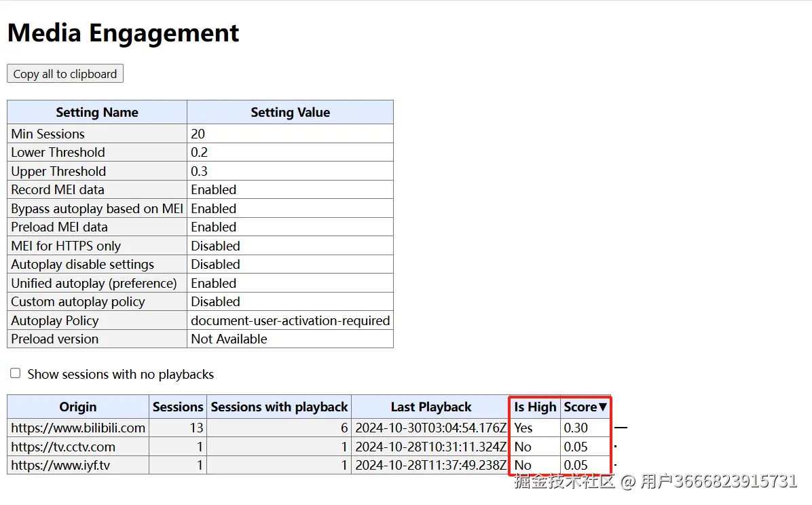Click Bypass autoplay based on MEI label
Screen dimensions: 812x505
[97, 208]
